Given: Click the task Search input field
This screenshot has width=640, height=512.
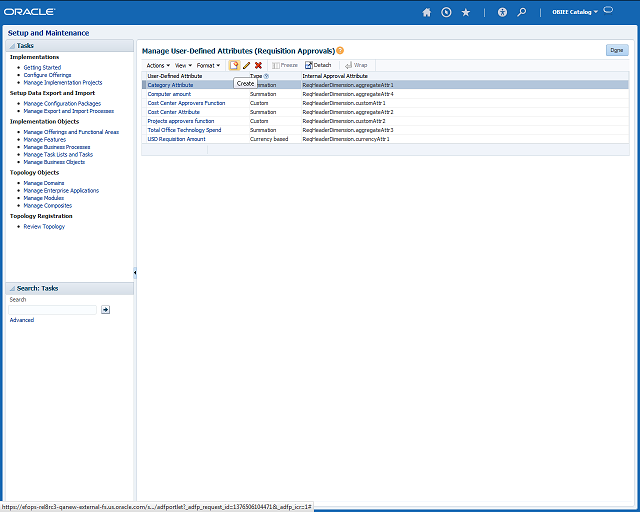Looking at the screenshot, I should point(53,310).
